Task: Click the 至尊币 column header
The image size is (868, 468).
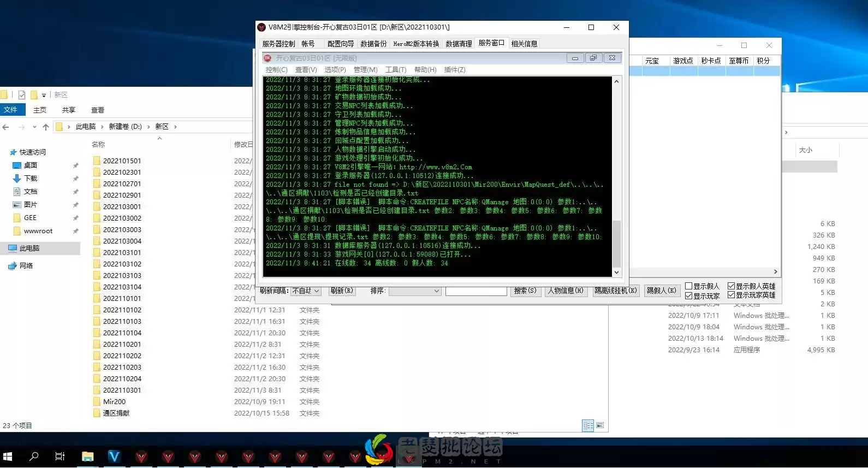Action: pyautogui.click(x=739, y=61)
